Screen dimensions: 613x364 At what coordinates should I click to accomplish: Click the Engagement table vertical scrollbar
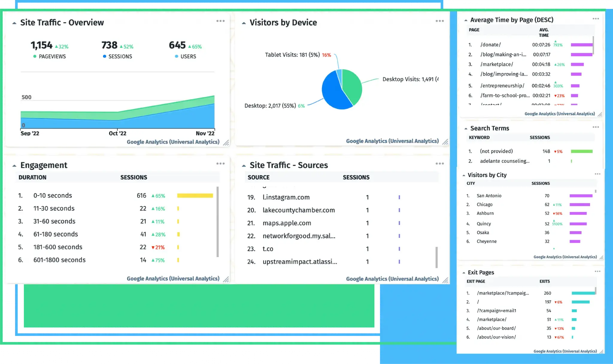(x=218, y=222)
